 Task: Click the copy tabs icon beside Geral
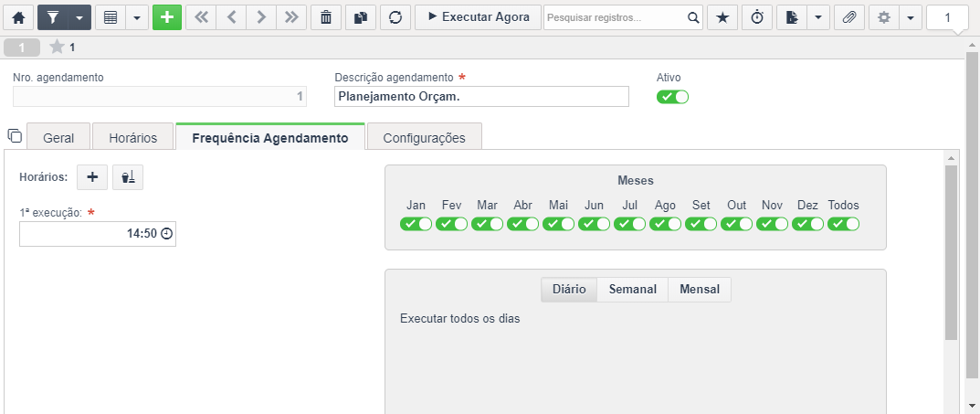[15, 135]
